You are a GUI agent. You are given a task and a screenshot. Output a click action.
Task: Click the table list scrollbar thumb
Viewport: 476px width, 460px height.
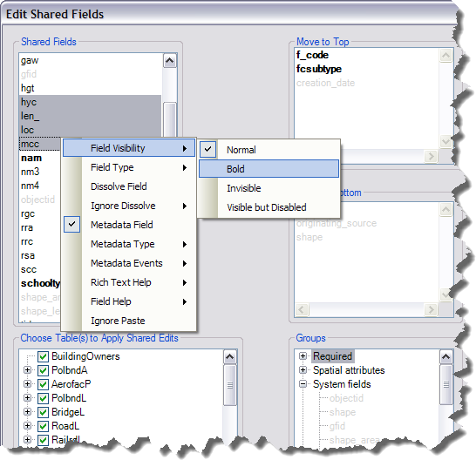(230, 385)
